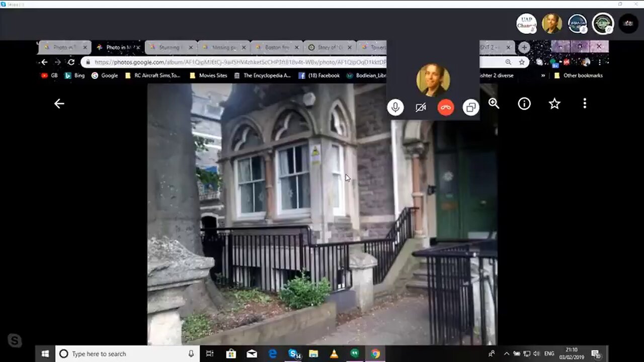Open 'The Encyclopedia A...' bookmark
This screenshot has height=362, width=644.
[262, 75]
